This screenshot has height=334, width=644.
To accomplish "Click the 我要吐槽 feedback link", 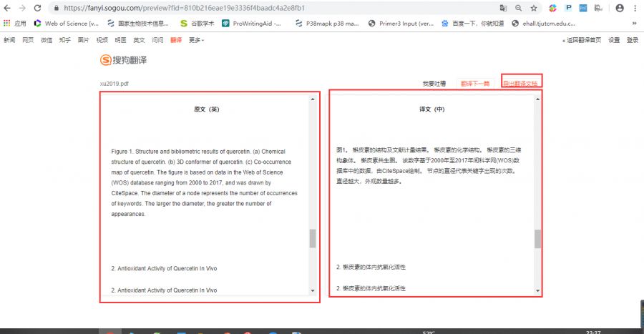I will (434, 84).
